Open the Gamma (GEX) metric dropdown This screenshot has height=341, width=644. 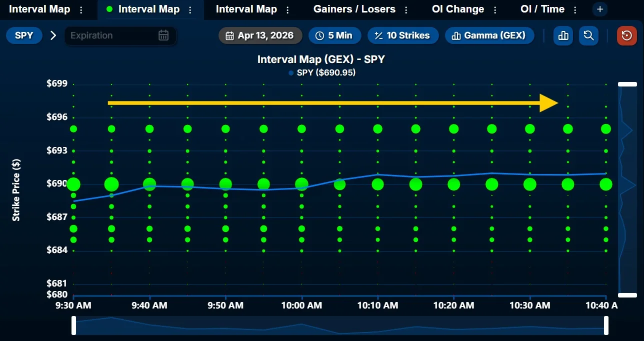click(489, 35)
